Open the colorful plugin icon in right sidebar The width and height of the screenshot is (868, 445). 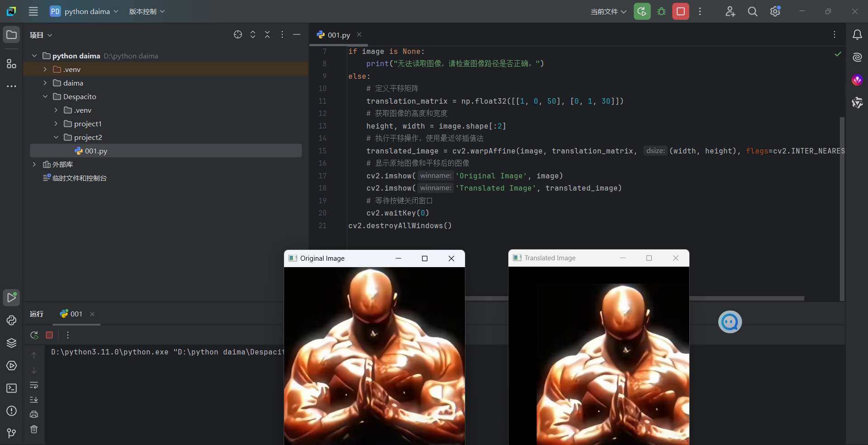tap(857, 80)
